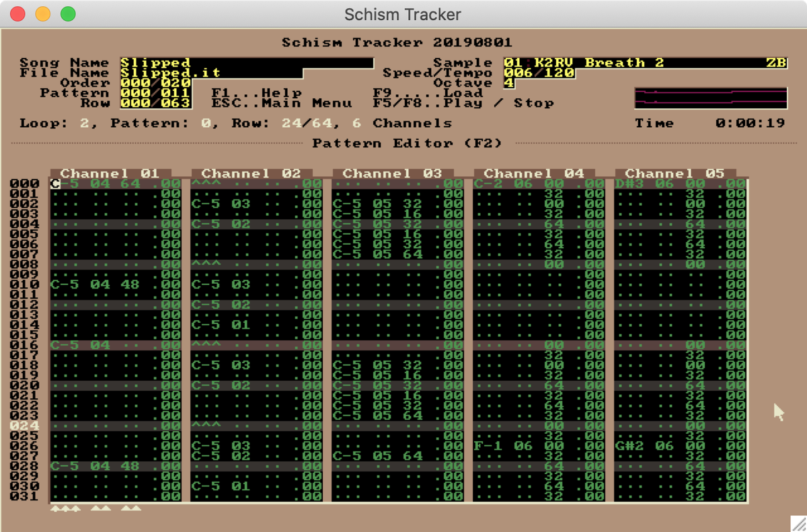Screen dimensions: 807x532
Task: Select the Channel 02 header
Action: pos(252,174)
